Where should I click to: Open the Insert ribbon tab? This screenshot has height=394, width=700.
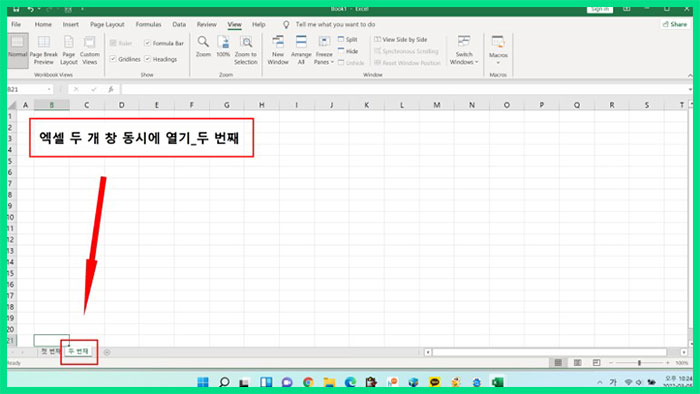71,25
